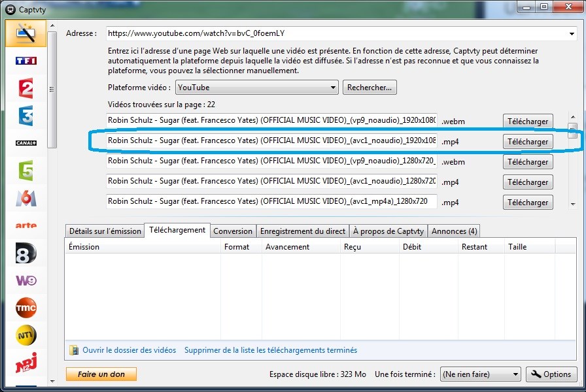586x392 pixels.
Task: Switch to the Annonces (4) tab
Action: [x=454, y=231]
